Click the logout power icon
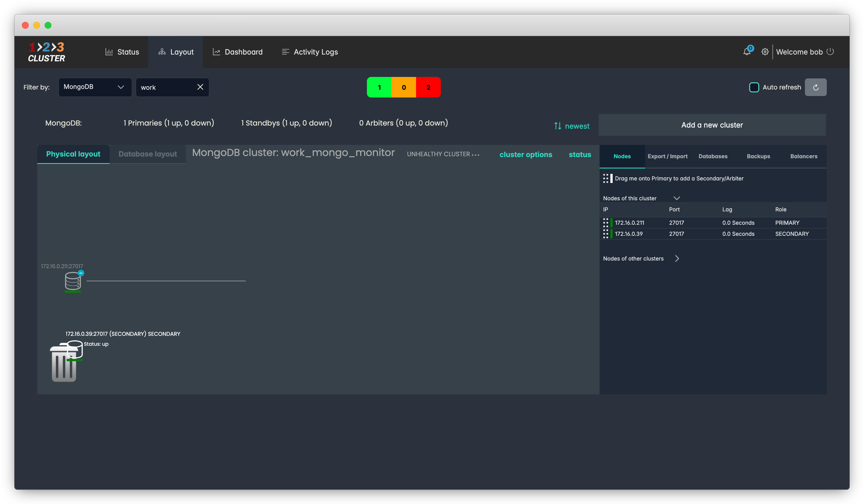The height and width of the screenshot is (504, 864). point(830,51)
